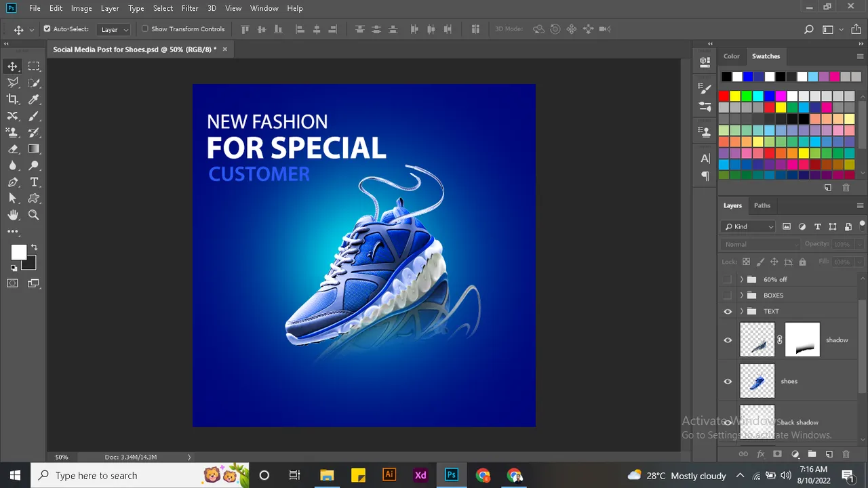Viewport: 868px width, 488px height.
Task: Open the Filter menu
Action: point(190,8)
